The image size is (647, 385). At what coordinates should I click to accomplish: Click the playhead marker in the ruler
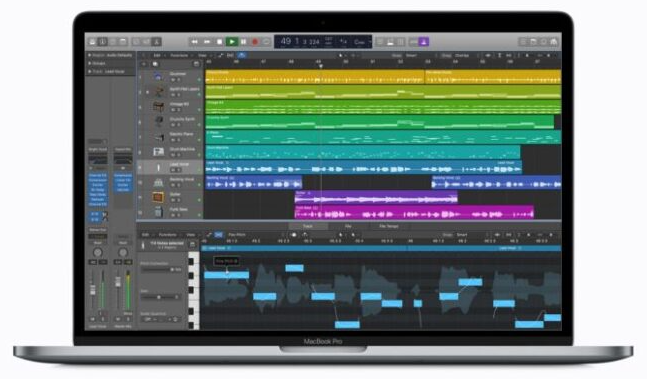pyautogui.click(x=321, y=66)
